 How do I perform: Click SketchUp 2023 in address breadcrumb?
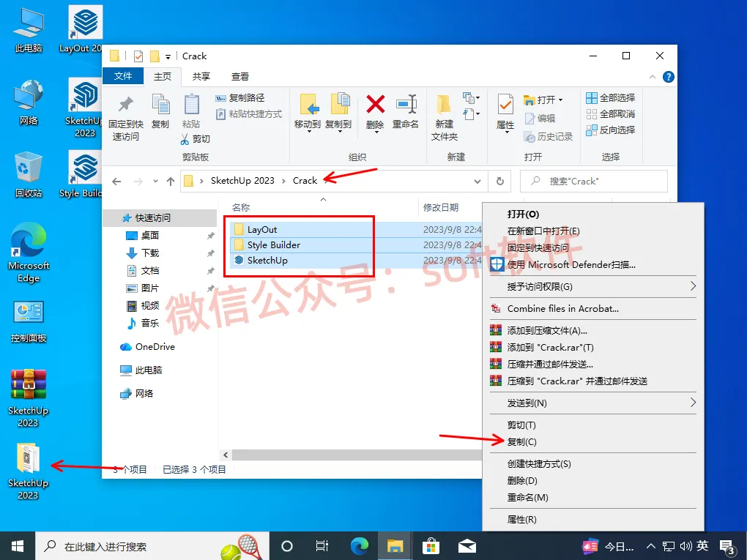(x=242, y=181)
